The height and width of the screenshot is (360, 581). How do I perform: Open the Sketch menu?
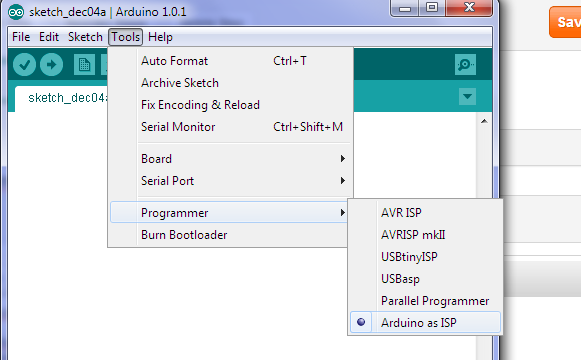(x=85, y=37)
